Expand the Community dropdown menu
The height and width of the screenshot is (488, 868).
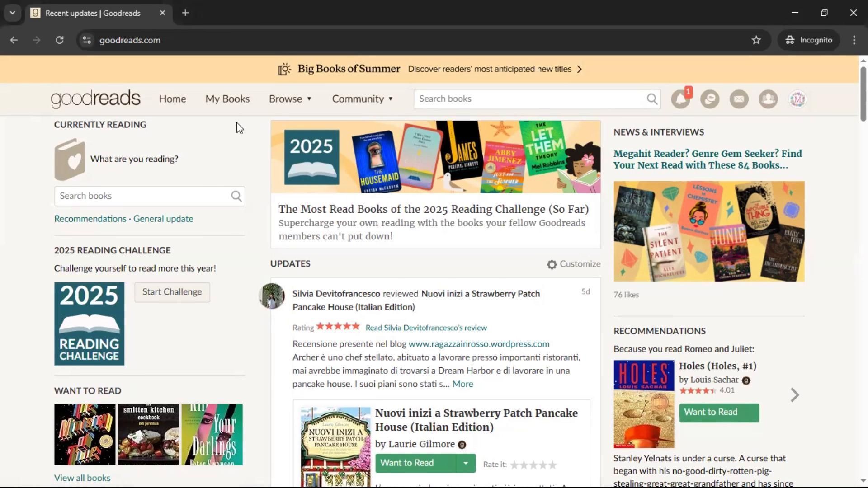(362, 99)
